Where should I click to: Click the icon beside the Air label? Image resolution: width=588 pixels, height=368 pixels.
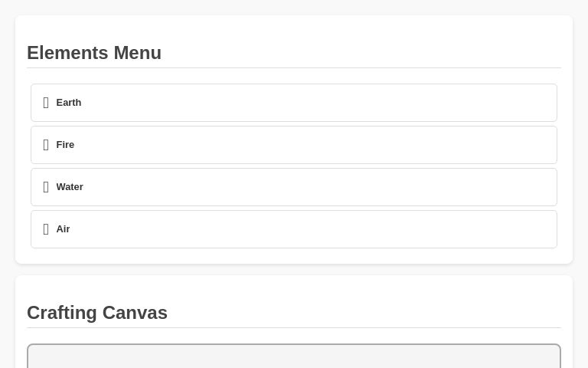pos(46,229)
